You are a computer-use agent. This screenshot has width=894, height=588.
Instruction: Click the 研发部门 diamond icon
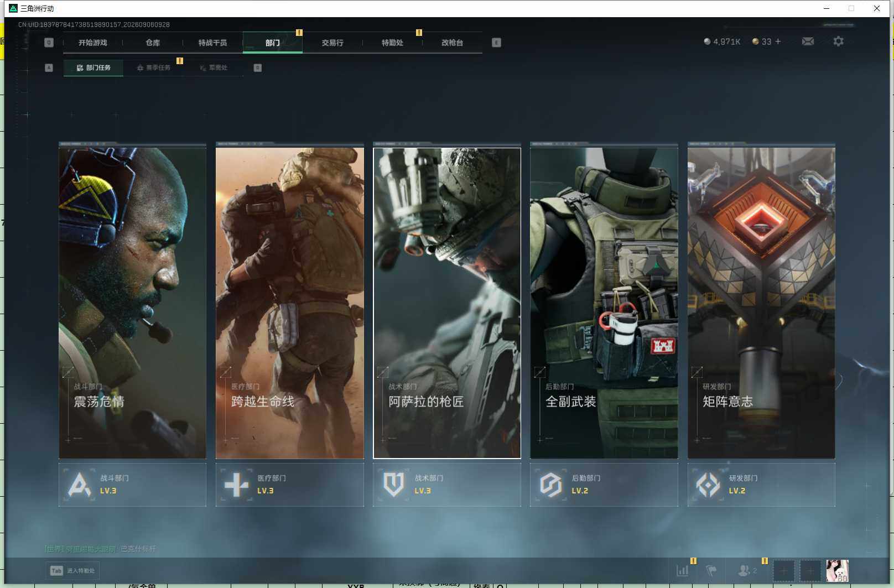(708, 485)
